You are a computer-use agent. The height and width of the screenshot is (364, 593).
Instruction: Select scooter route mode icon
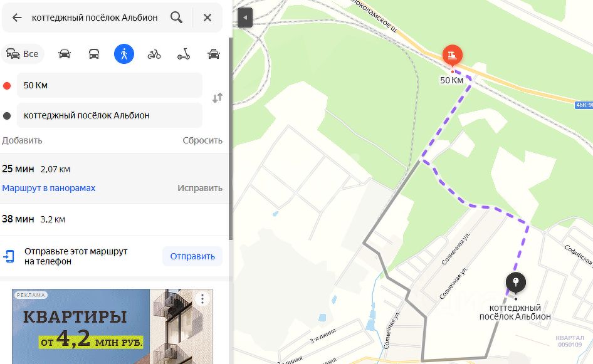(184, 54)
